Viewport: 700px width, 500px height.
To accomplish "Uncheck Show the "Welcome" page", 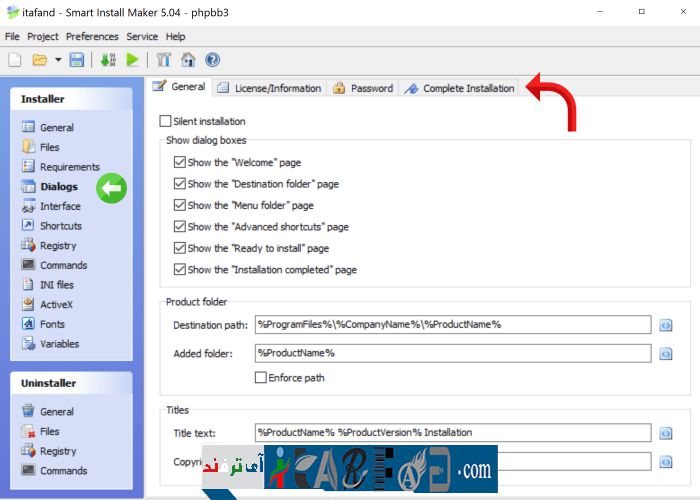I will click(x=180, y=162).
